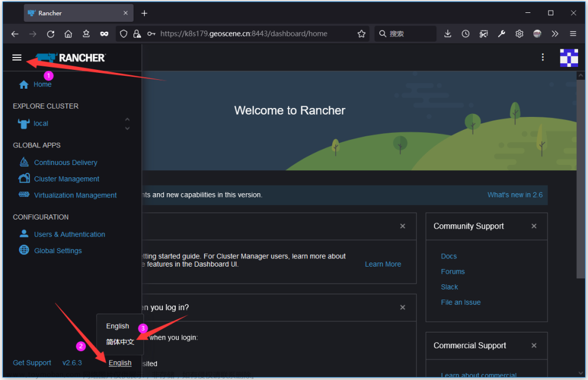Screen dimensions: 588x380
Task: Open the Slack link
Action: pos(449,287)
